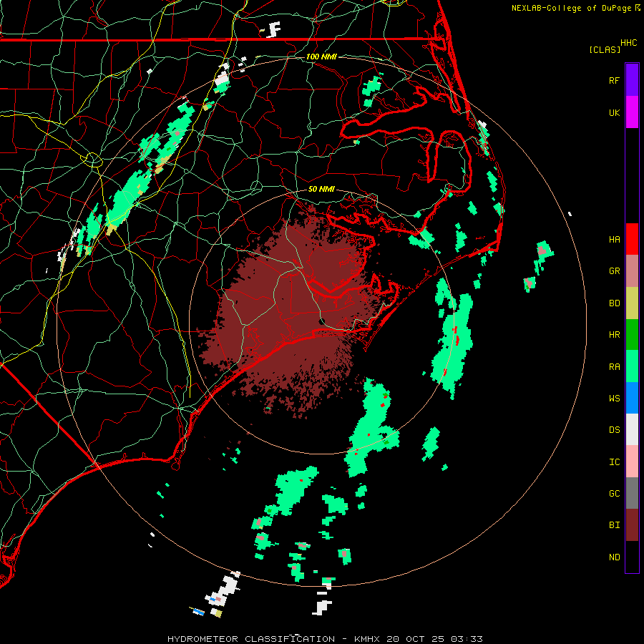Click the GC gray legend swatch

tap(632, 493)
